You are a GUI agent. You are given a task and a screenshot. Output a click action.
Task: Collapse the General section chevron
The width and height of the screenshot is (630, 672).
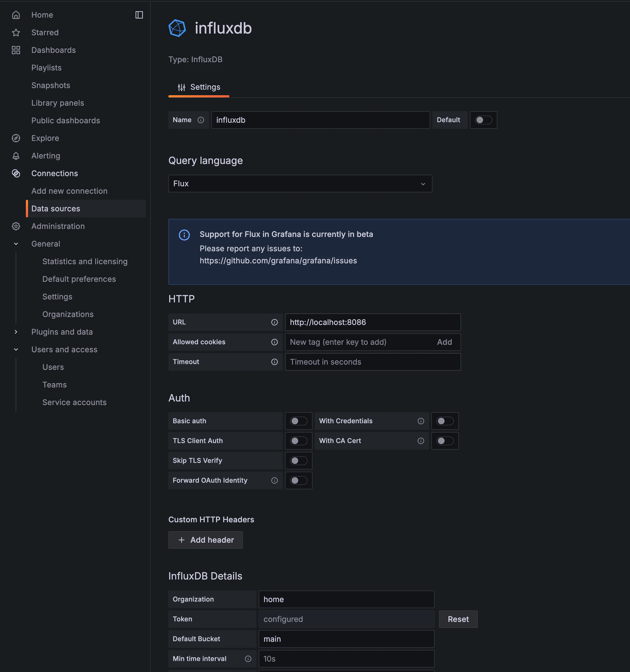pyautogui.click(x=16, y=244)
